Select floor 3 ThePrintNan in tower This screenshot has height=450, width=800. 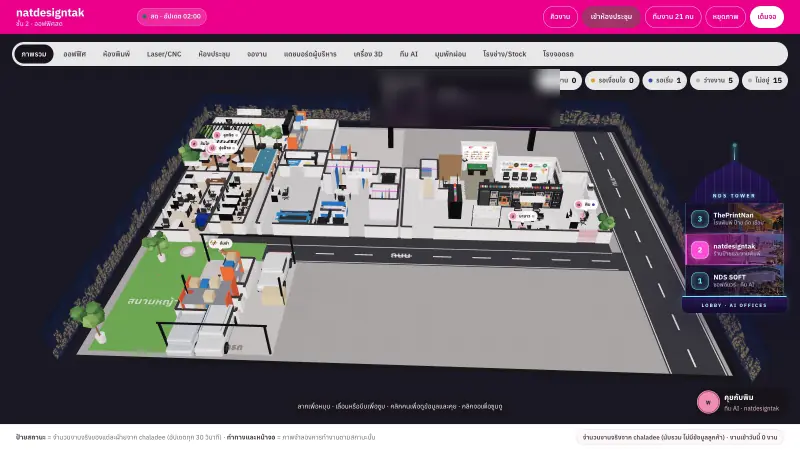(x=734, y=219)
